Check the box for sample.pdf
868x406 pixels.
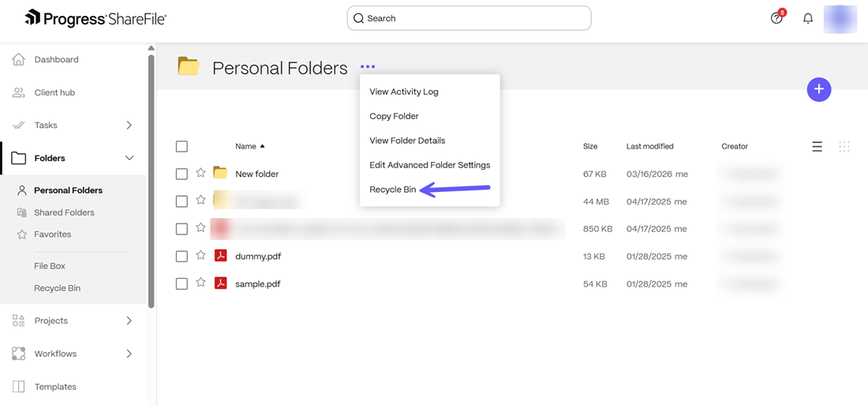pyautogui.click(x=181, y=284)
